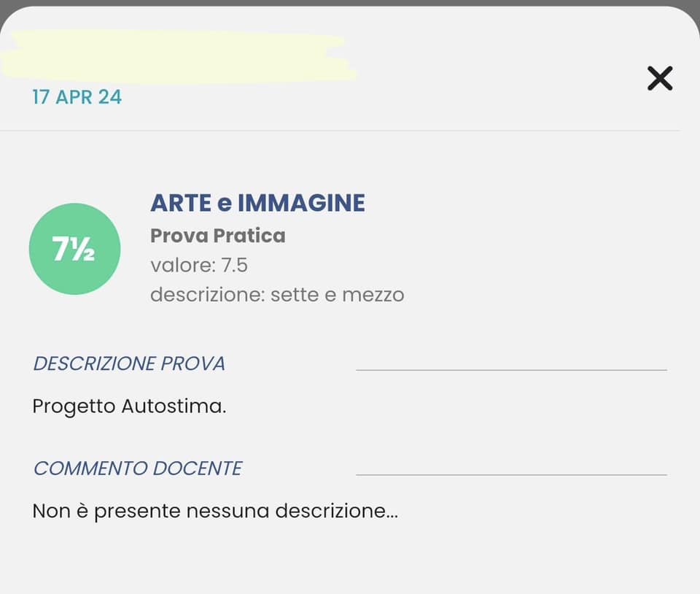
Task: Click the word IMMAGINE in the title
Action: (301, 203)
